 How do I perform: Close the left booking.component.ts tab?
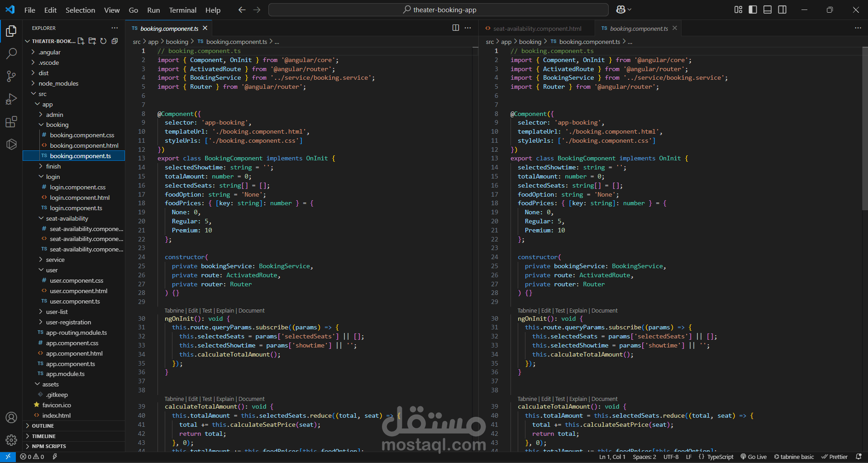[x=205, y=28]
